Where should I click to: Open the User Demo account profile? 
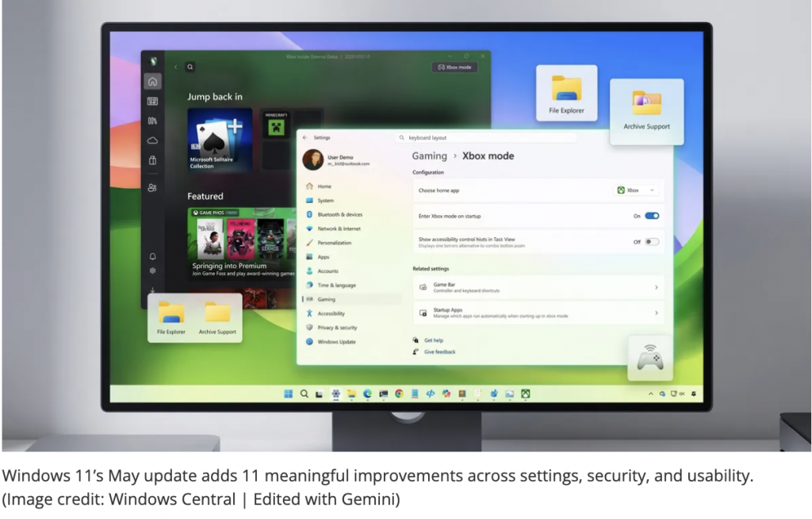[336, 160]
